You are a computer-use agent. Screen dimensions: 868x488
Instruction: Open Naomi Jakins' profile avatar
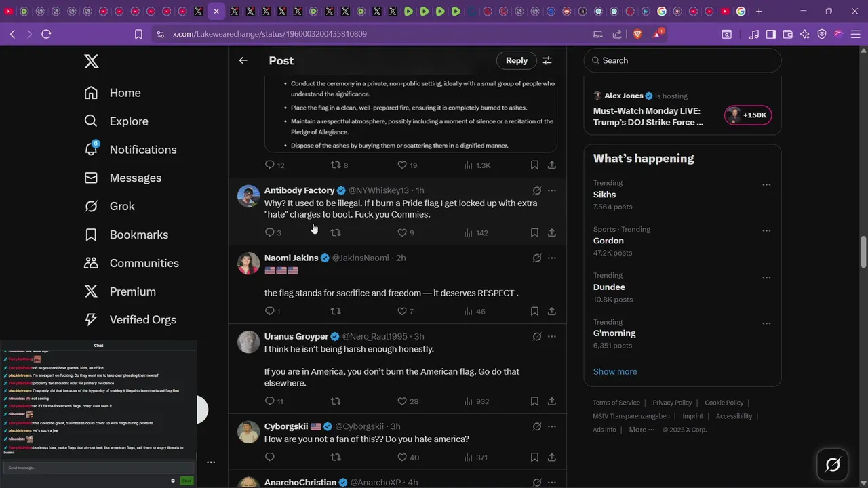click(x=249, y=264)
